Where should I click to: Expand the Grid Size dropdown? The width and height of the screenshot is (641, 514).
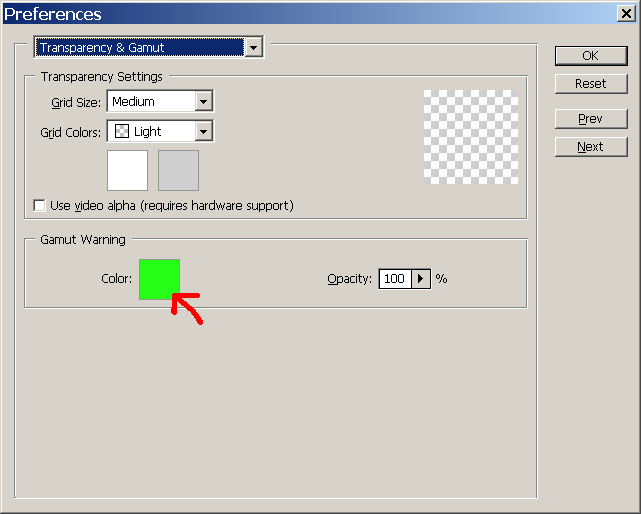(x=204, y=101)
